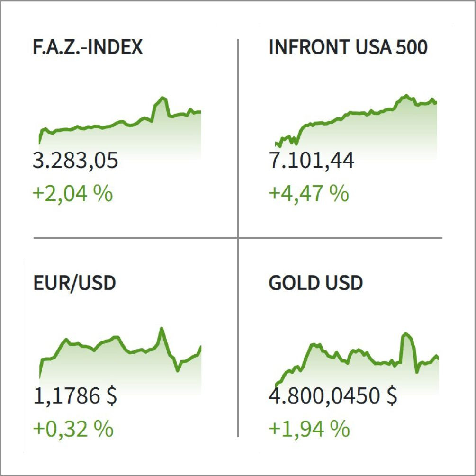Click the tall spike in Gold USD chart

[405, 334]
